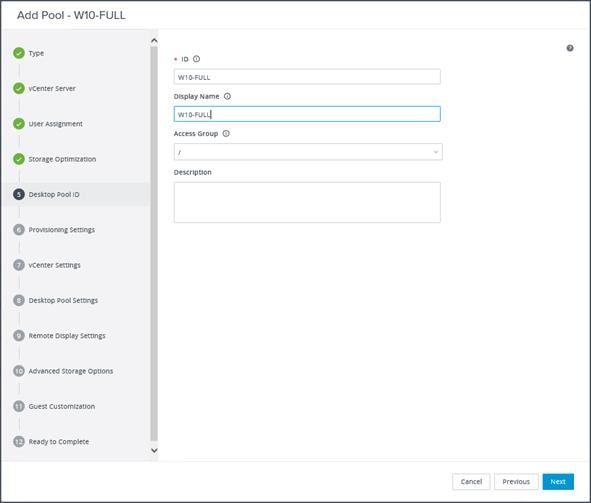Viewport: 591px width, 503px height.
Task: Select the Guest Customization step label
Action: 62,407
